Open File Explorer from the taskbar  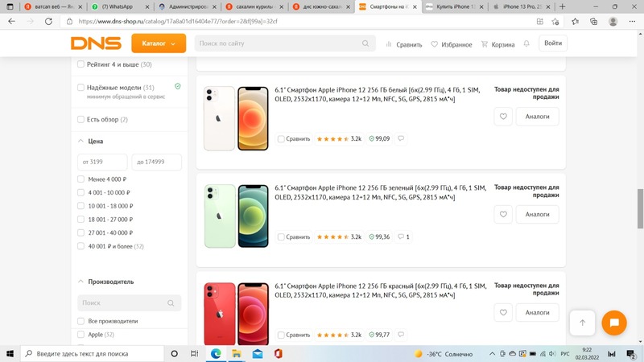point(237,353)
